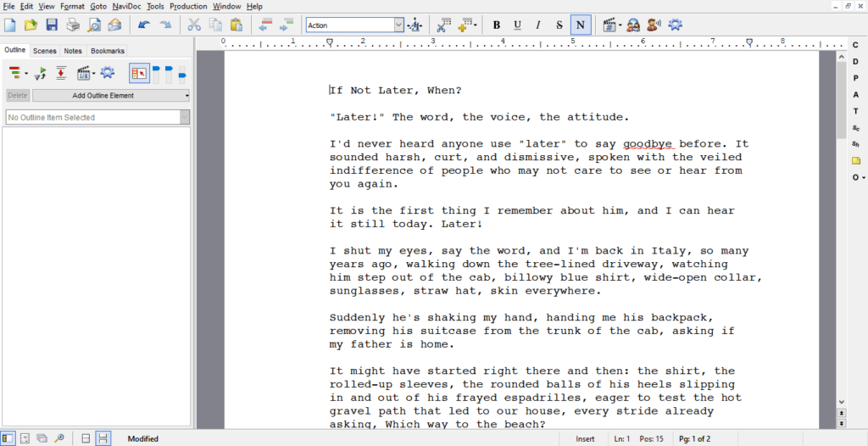Switch to the Notes tab
Screen dimensions: 868x446
[x=73, y=50]
